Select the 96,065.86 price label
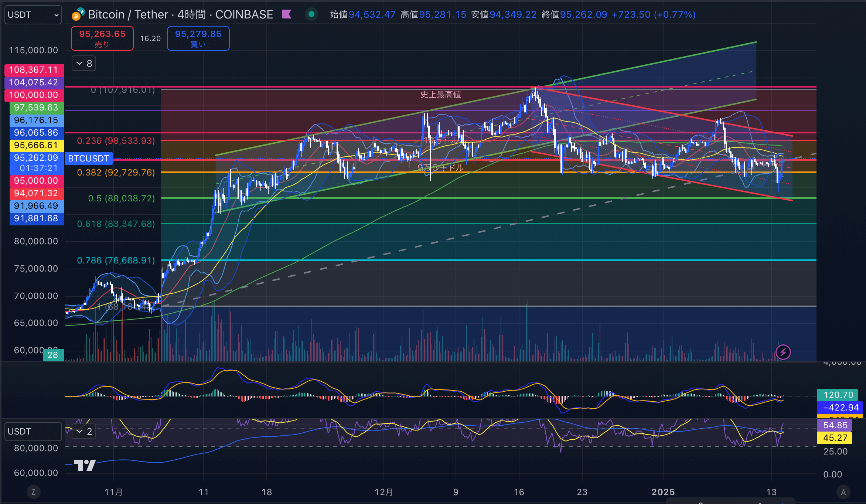The width and height of the screenshot is (866, 504). click(x=36, y=133)
